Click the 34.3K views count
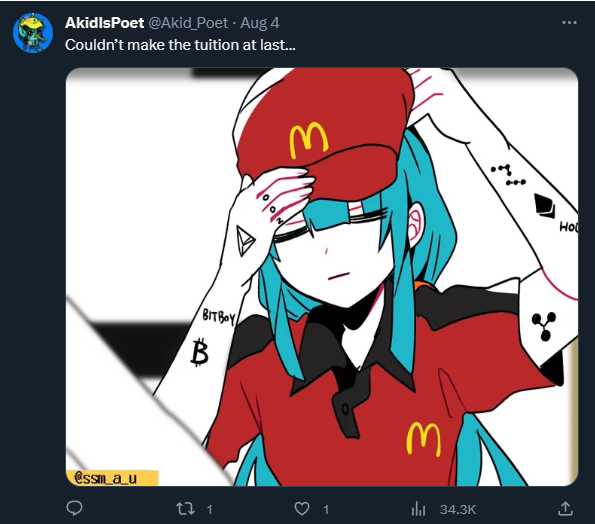595x524 pixels. [458, 509]
